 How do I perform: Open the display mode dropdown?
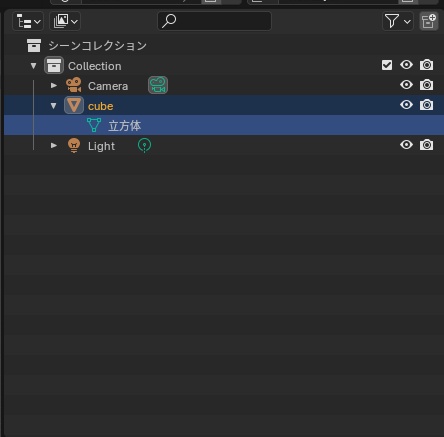pyautogui.click(x=65, y=21)
